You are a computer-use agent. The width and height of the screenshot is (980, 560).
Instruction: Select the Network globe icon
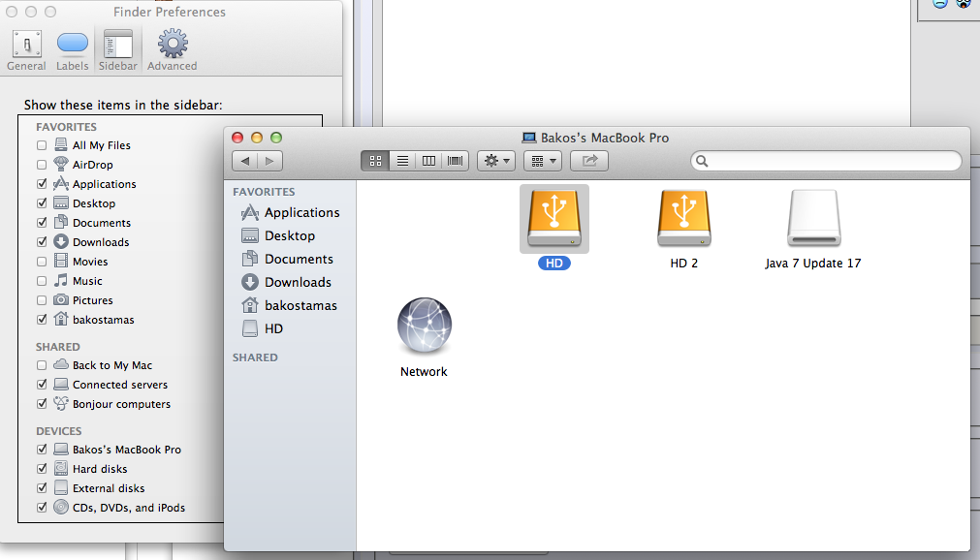(x=425, y=326)
